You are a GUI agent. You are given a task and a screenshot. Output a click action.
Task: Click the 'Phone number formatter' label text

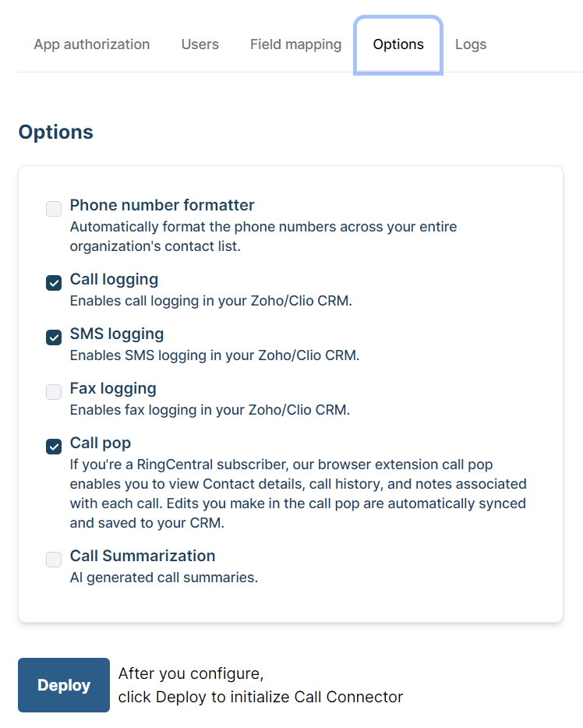(162, 205)
